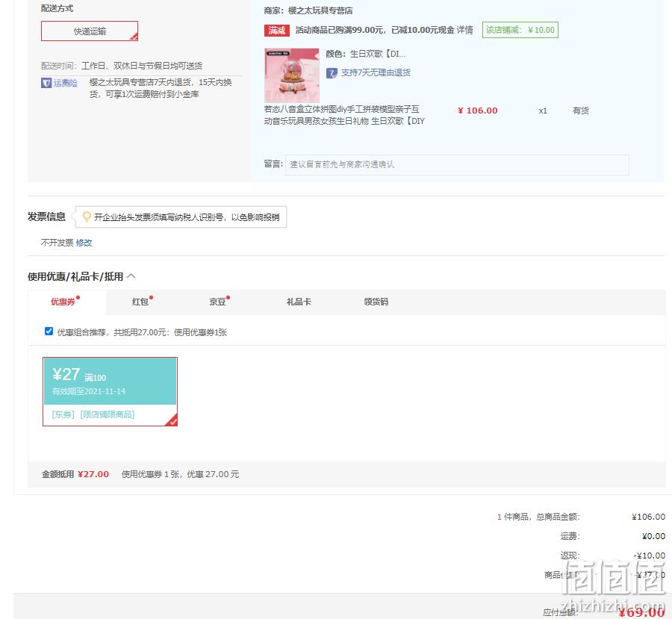672x619 pixels.
Task: Switch to the 礼品卡 tab
Action: tap(299, 302)
